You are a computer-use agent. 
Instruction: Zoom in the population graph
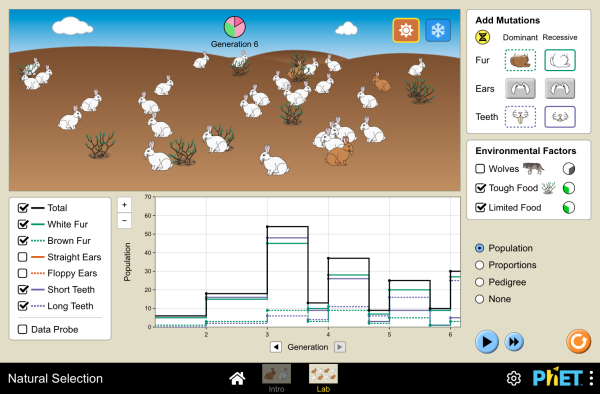coord(124,205)
